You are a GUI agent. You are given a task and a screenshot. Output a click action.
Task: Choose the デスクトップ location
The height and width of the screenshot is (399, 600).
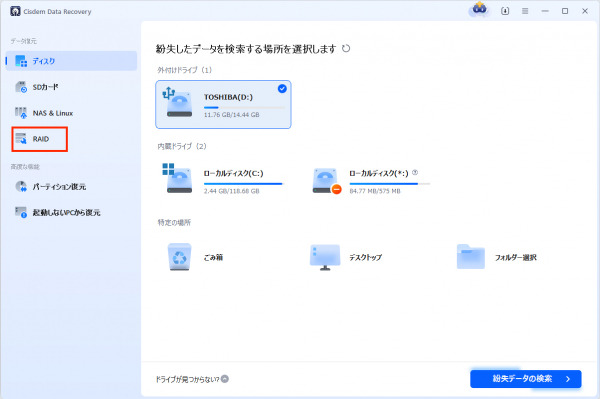[x=346, y=257]
